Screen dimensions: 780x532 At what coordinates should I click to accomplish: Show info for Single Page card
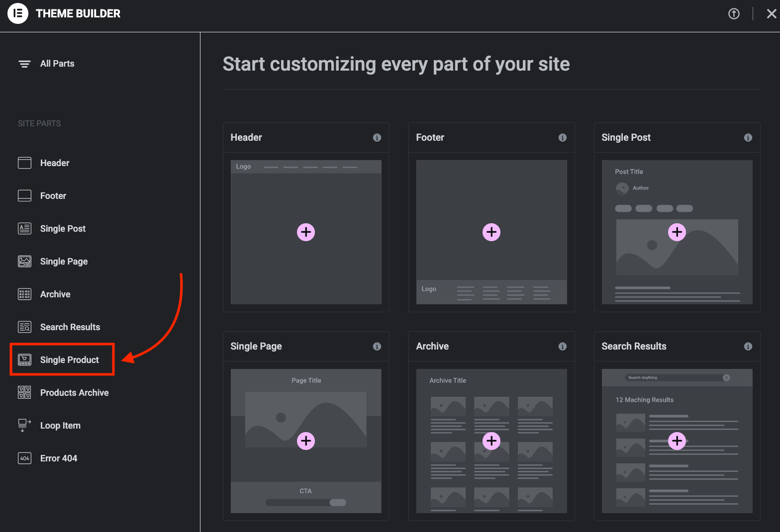point(377,347)
